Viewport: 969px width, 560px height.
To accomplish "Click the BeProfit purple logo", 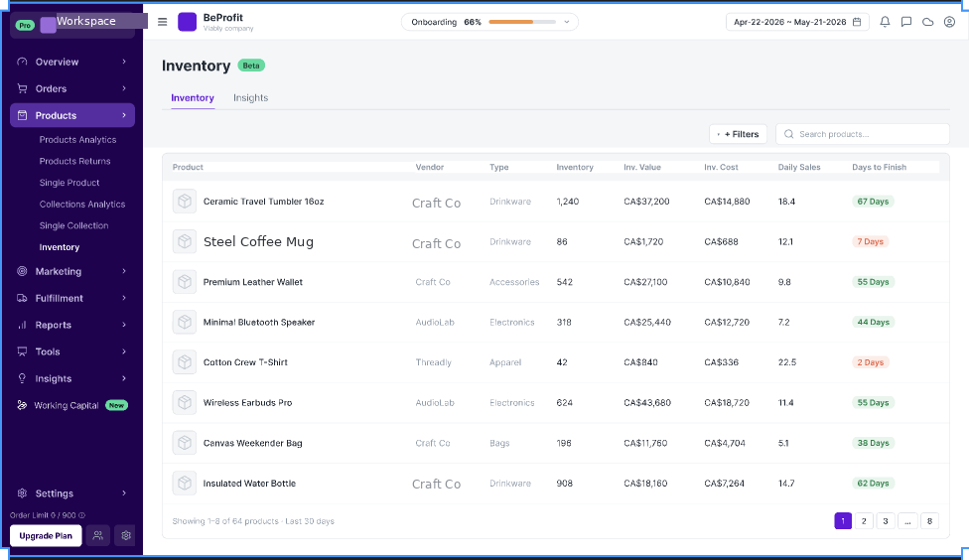I will [x=188, y=22].
